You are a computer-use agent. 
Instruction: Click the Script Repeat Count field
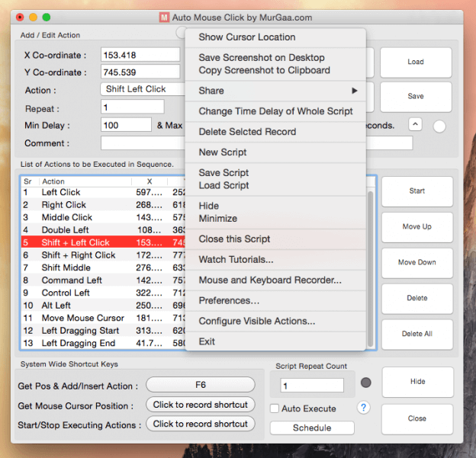coord(312,386)
